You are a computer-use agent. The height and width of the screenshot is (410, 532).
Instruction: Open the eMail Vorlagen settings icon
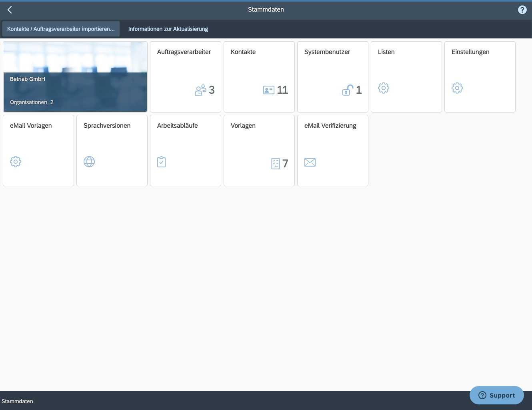[16, 162]
